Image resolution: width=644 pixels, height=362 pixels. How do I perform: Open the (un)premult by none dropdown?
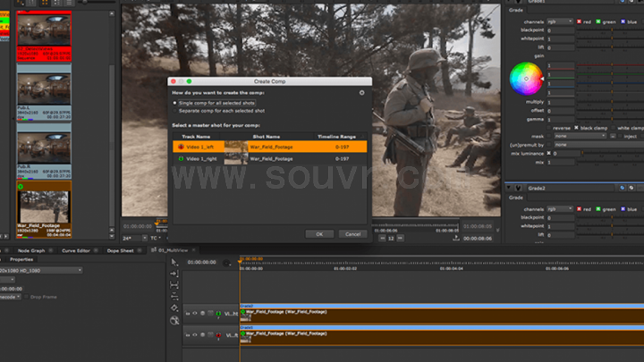(598, 145)
